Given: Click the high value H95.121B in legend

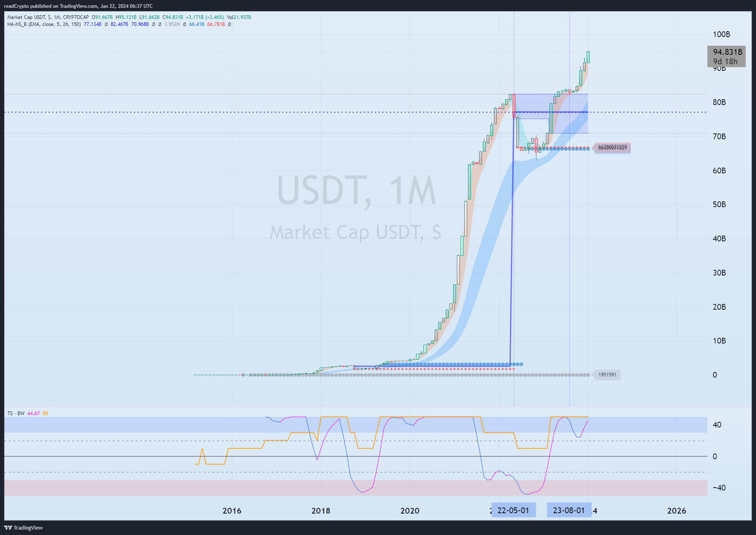Looking at the screenshot, I should 126,17.
